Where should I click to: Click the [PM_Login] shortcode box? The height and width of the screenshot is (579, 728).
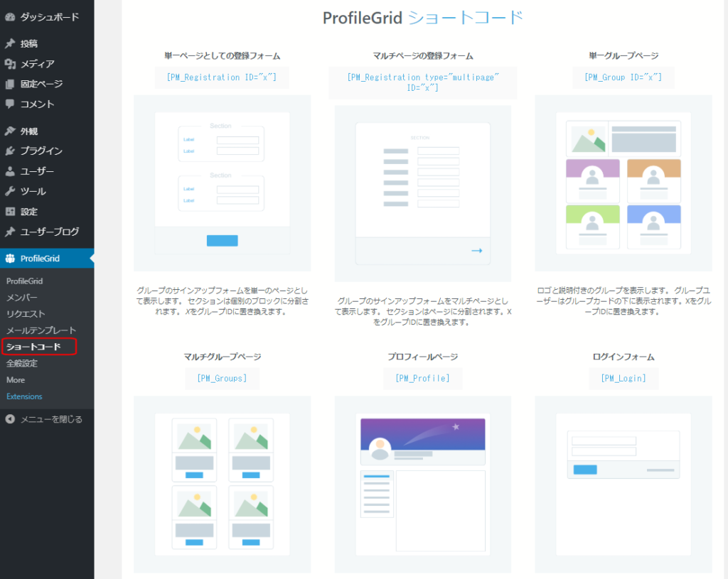pyautogui.click(x=623, y=379)
